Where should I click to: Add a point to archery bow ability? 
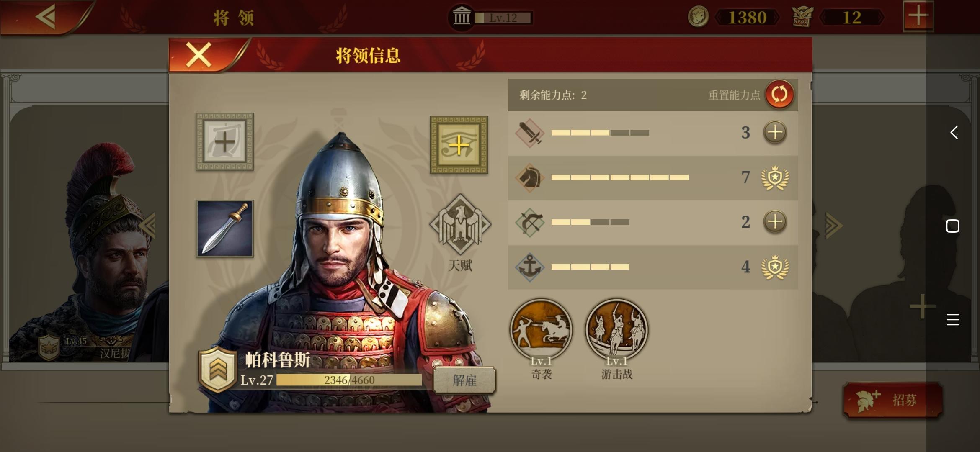tap(775, 222)
